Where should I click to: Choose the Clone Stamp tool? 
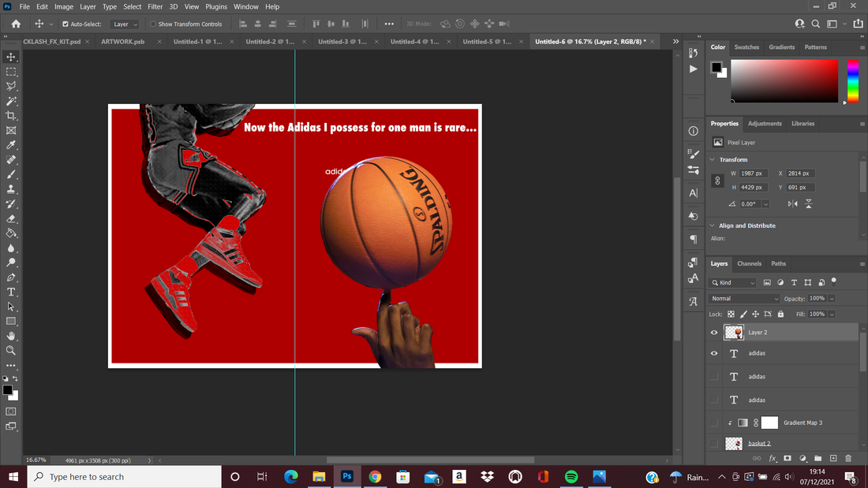[x=11, y=189]
